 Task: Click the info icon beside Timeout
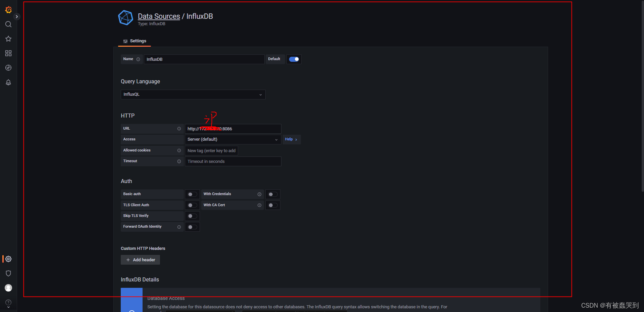click(x=179, y=161)
